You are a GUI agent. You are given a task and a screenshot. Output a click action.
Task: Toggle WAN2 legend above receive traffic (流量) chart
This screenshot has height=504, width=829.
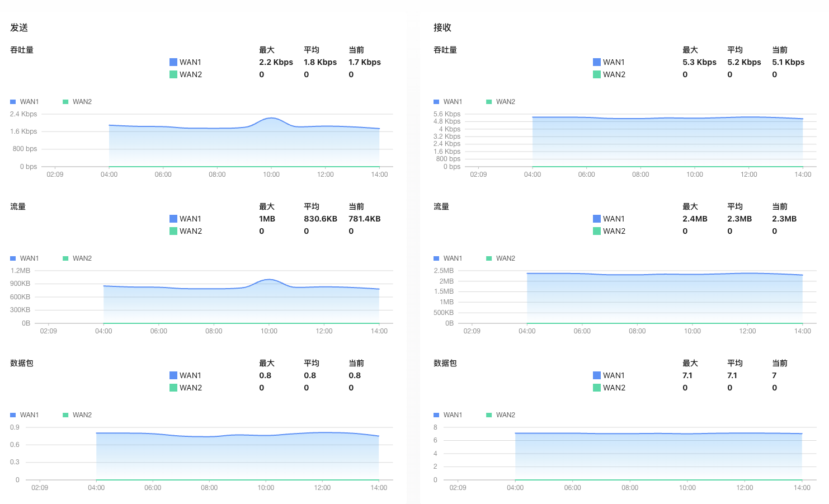tap(501, 258)
